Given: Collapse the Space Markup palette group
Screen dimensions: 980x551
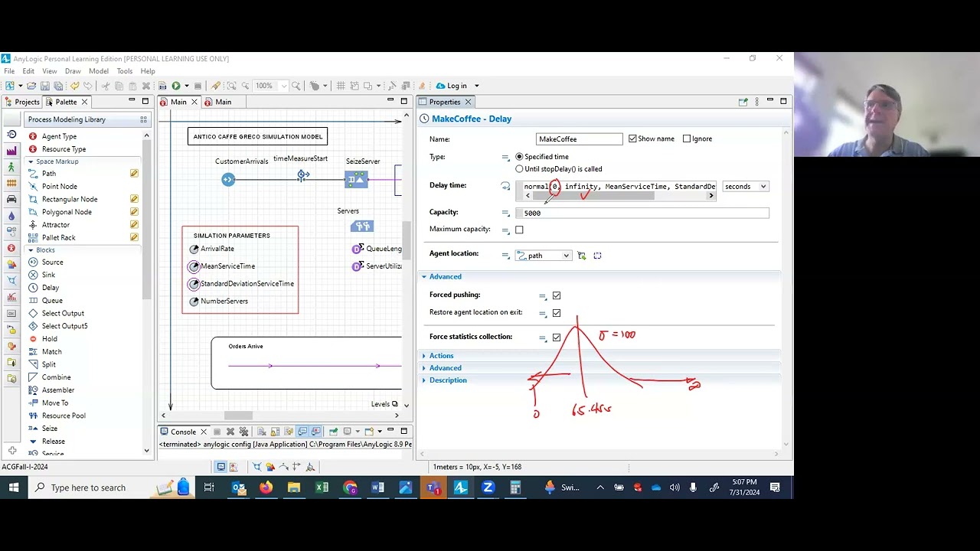Looking at the screenshot, I should tap(31, 161).
